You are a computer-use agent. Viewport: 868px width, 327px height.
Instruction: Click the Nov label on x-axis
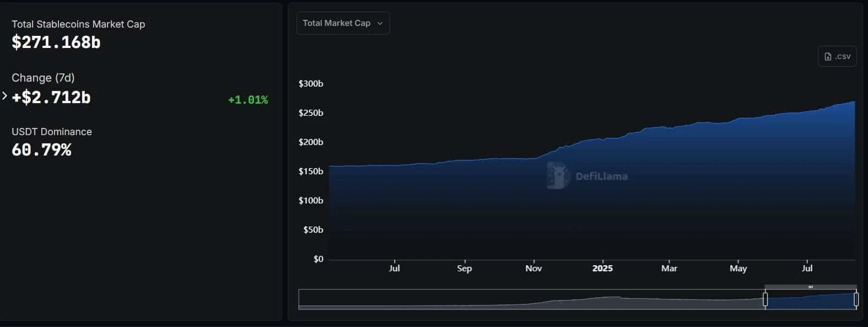point(533,269)
